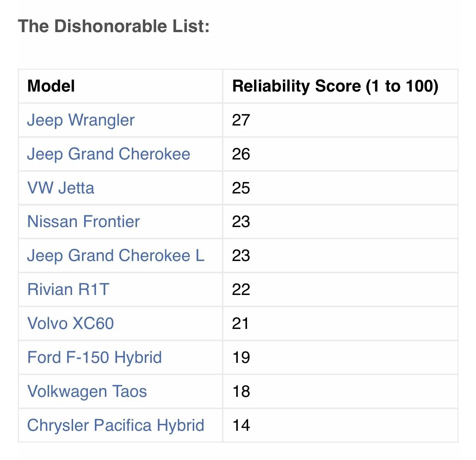
Task: Open the Volvo XC60 link
Action: click(71, 324)
